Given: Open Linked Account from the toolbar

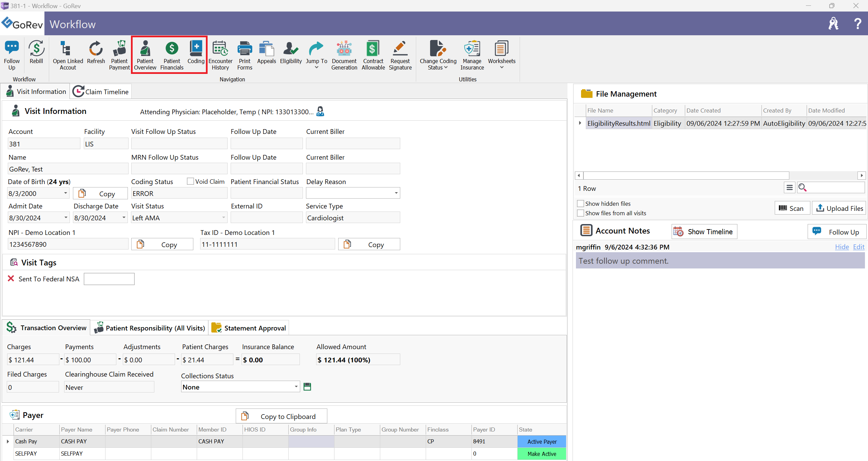Looking at the screenshot, I should (68, 55).
